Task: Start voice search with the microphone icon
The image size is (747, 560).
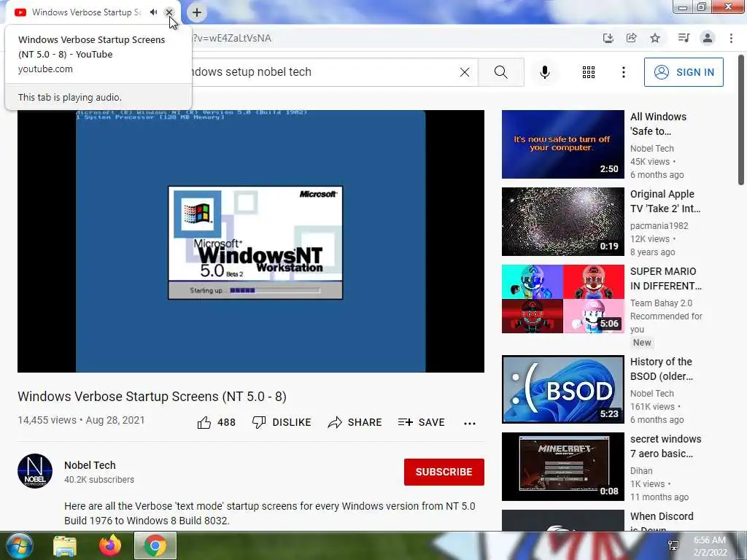Action: pos(545,72)
